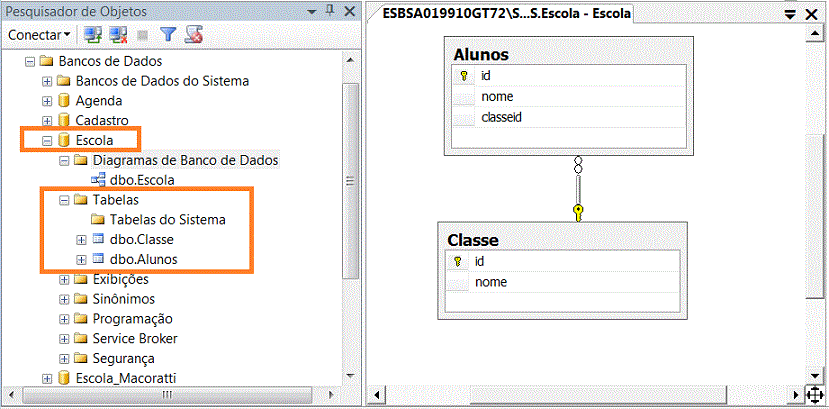Click the Connect Object Explorer toolbar icon
Viewport: 829px width, 409px height.
[x=93, y=35]
